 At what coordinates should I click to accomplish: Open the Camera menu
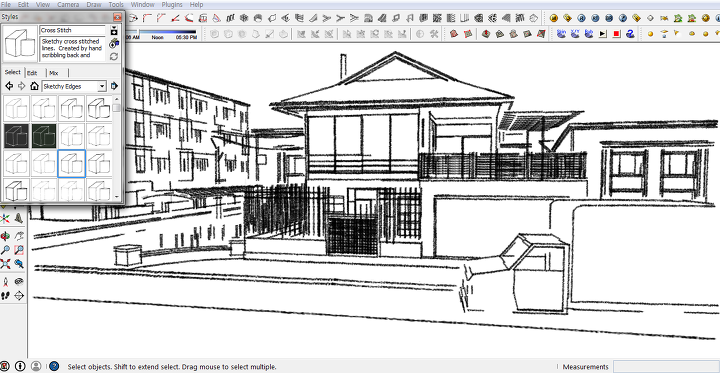coord(68,4)
